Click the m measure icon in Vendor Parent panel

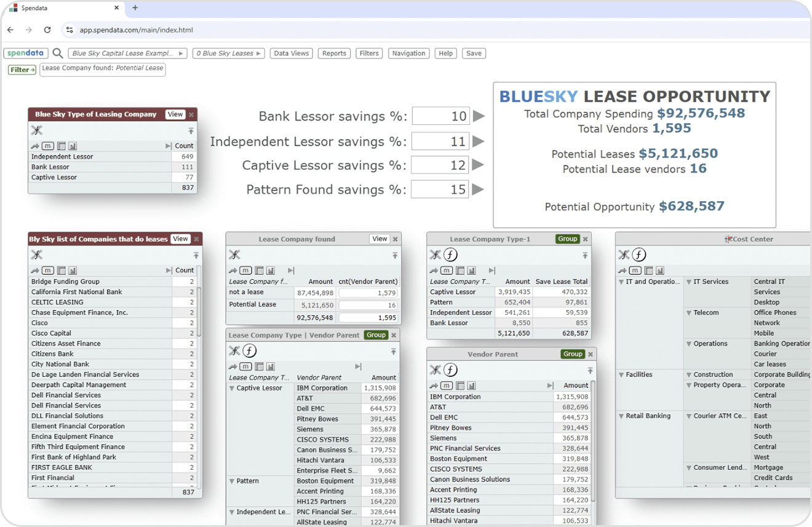[x=447, y=385]
